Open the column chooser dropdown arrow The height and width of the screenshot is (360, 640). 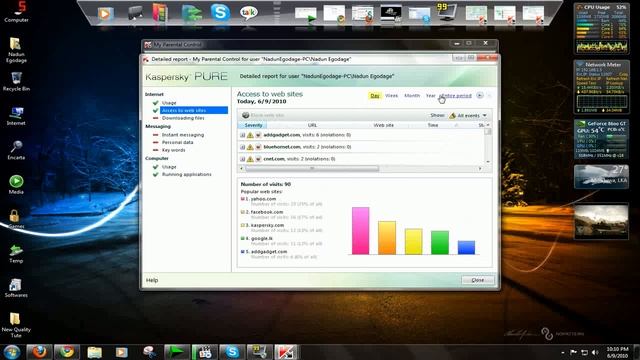click(x=488, y=125)
